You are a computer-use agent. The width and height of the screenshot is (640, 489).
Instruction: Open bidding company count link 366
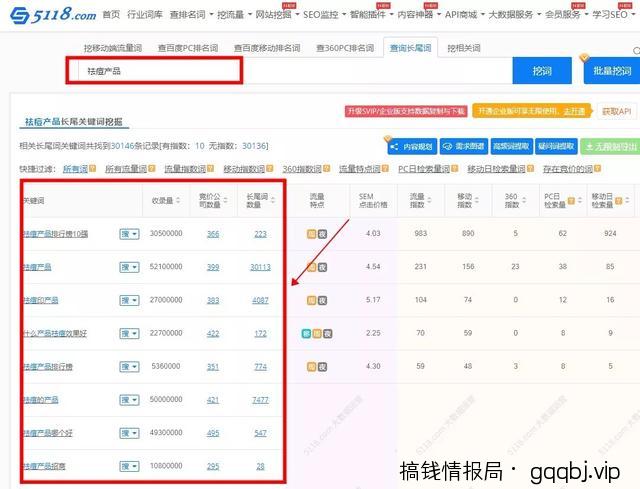coord(213,234)
